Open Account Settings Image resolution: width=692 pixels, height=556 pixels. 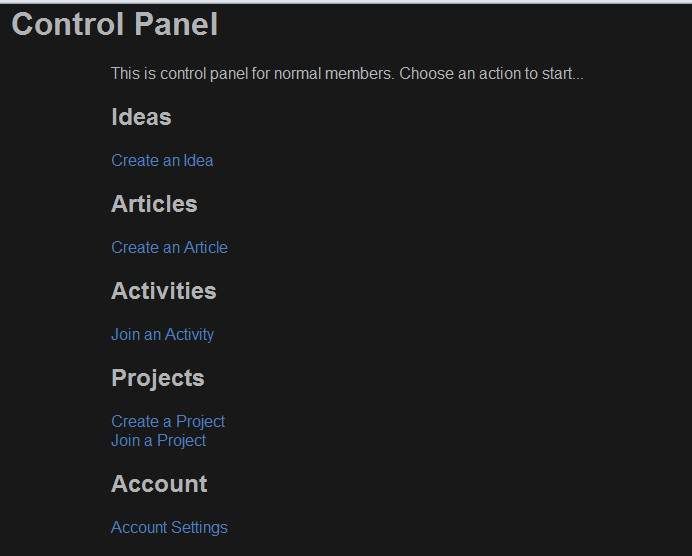pyautogui.click(x=169, y=528)
